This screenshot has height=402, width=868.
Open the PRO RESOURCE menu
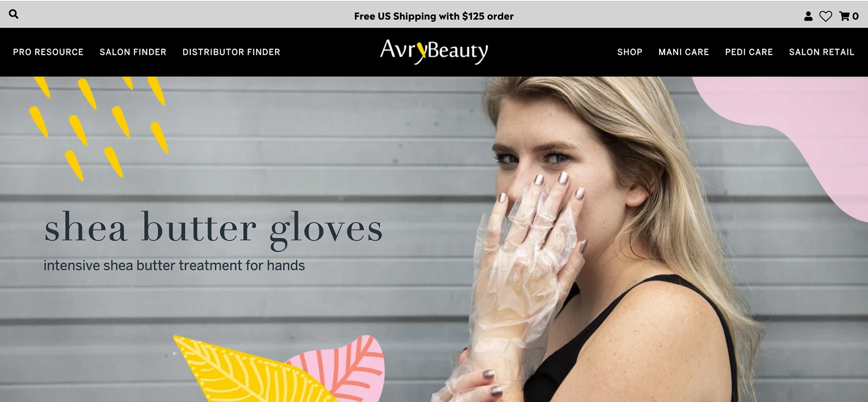pyautogui.click(x=48, y=52)
